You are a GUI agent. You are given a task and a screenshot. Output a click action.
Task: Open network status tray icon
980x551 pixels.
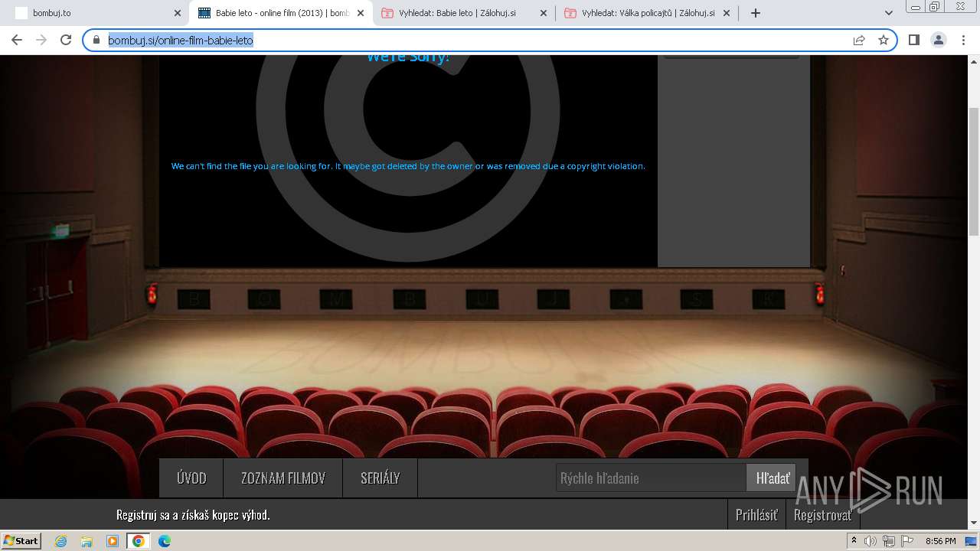tap(888, 541)
